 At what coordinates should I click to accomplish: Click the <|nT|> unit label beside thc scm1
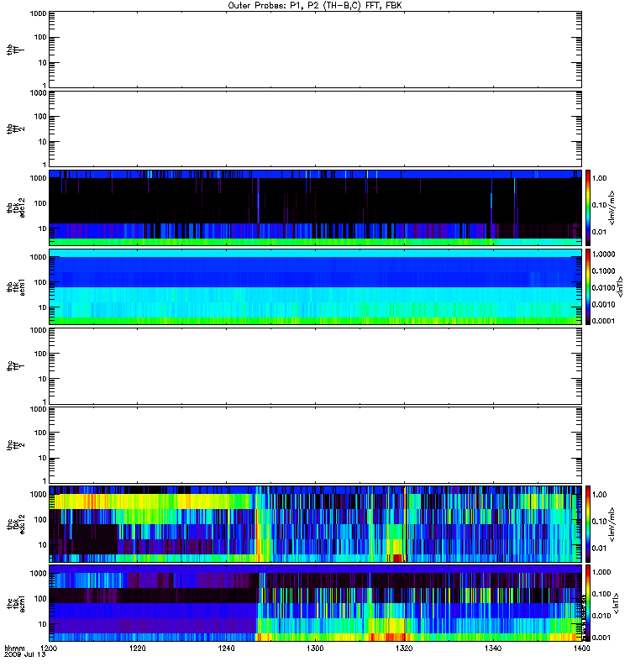616,603
